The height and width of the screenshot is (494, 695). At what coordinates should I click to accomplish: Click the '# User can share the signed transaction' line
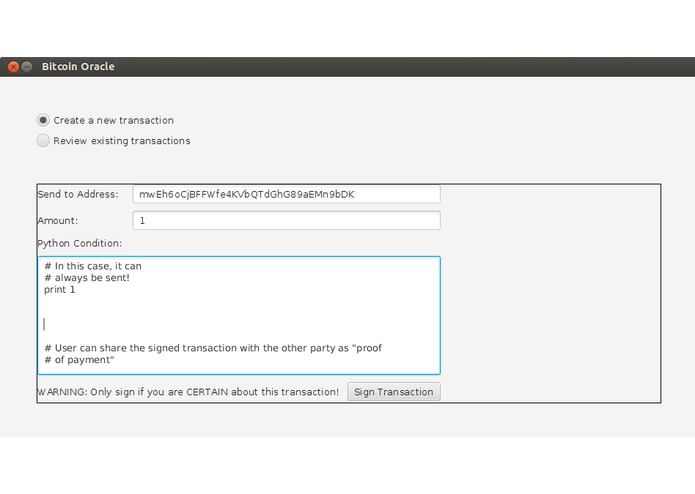pyautogui.click(x=213, y=348)
